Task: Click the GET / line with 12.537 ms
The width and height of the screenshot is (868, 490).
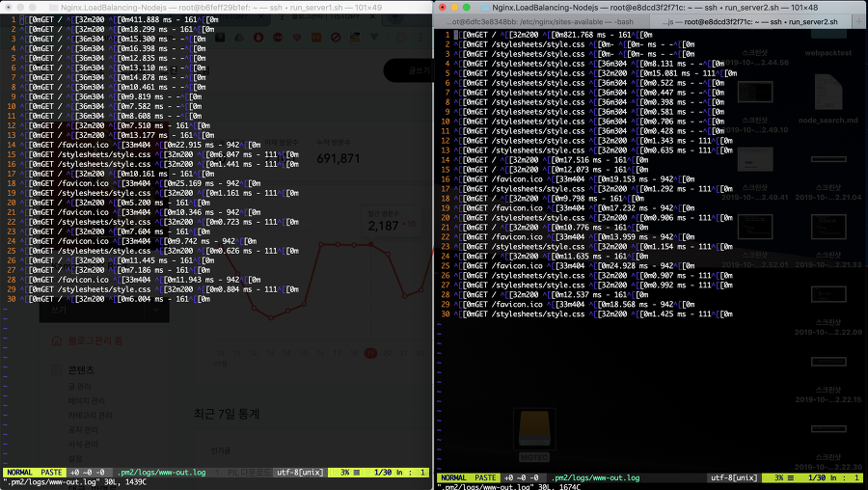Action: [551, 294]
